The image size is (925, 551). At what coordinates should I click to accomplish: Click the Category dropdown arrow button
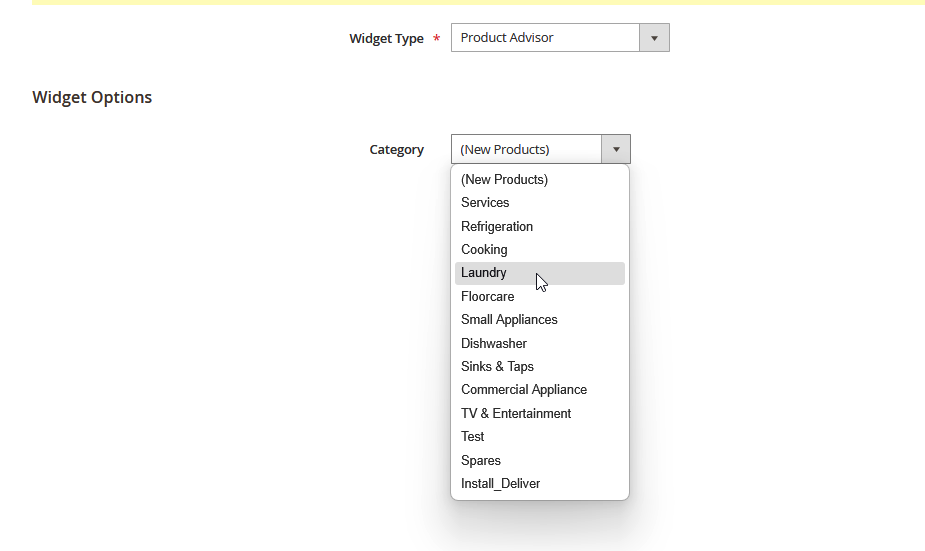pos(615,150)
